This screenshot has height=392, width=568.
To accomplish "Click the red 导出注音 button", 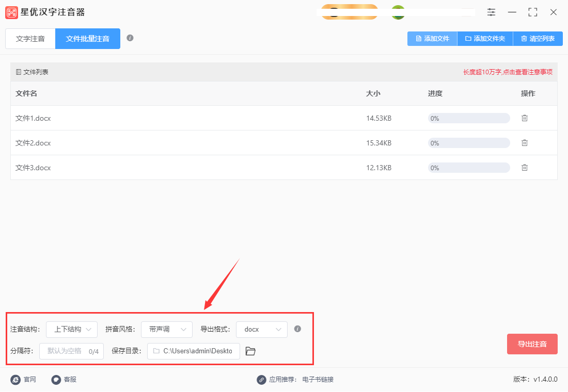I will point(532,344).
